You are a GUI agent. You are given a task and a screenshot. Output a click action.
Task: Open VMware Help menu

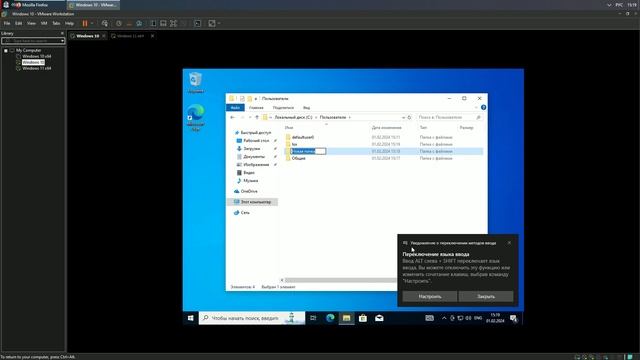pyautogui.click(x=69, y=24)
